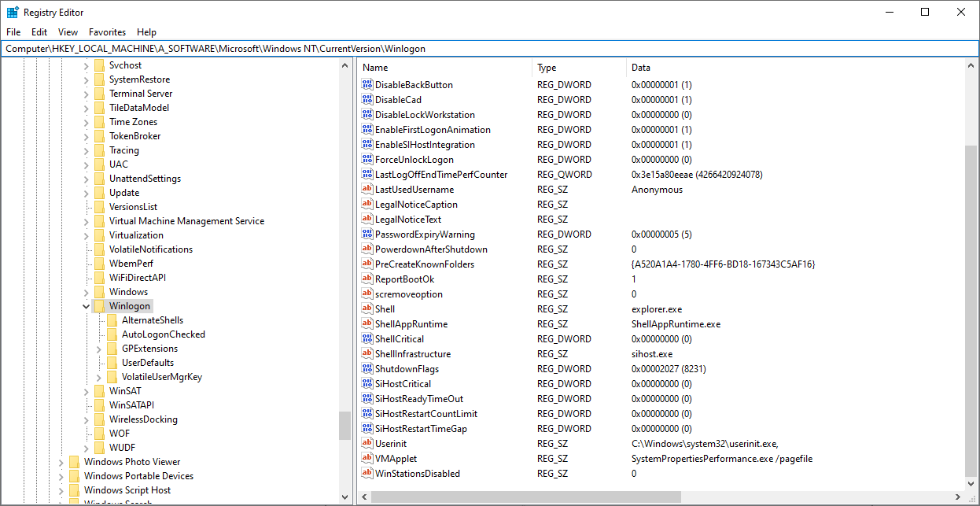Select the GPExtensions folder icon

(x=112, y=349)
